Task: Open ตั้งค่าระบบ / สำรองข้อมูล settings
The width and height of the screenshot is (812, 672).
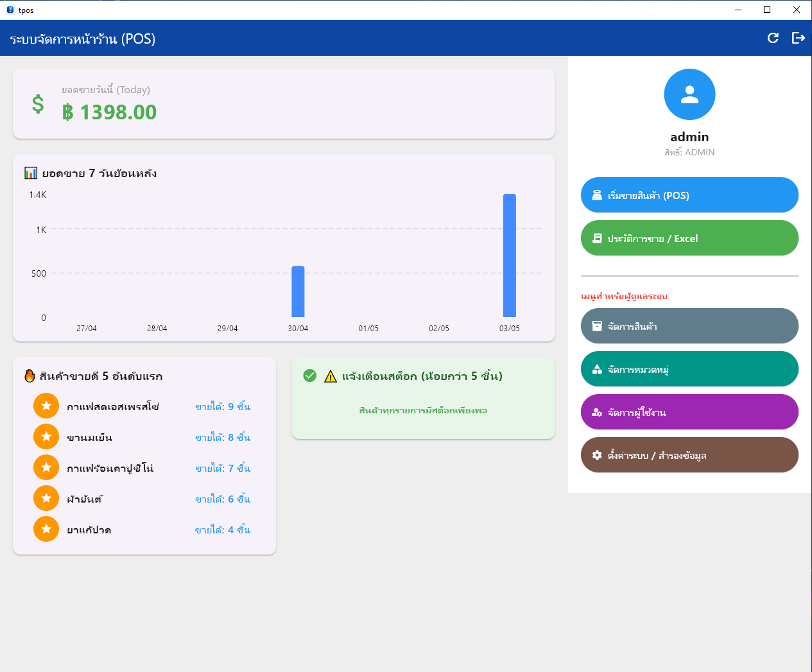Action: coord(689,455)
